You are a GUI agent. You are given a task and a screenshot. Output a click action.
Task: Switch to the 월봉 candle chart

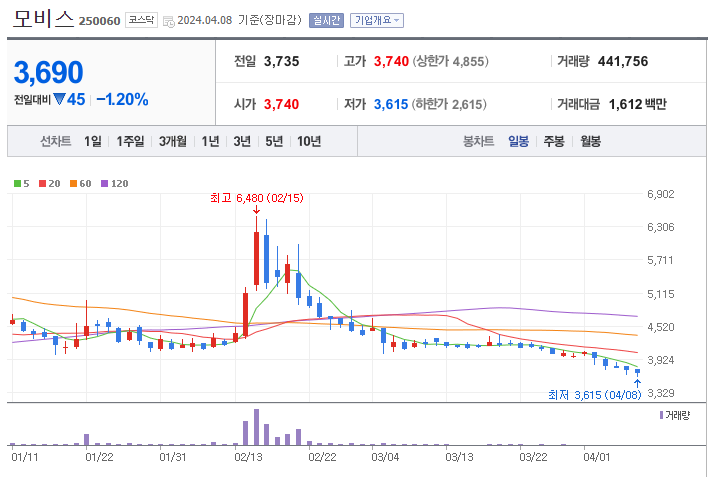pos(591,141)
